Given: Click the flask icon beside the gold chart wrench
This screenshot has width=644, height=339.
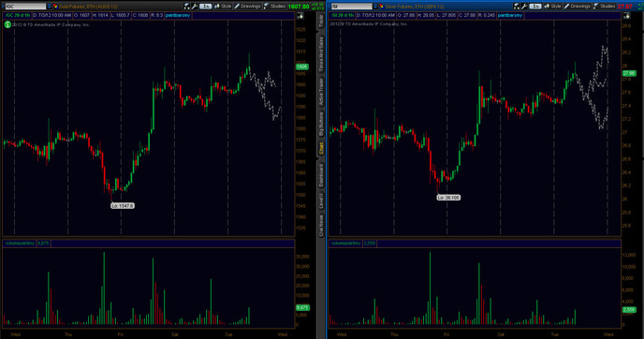Looking at the screenshot, I should [x=187, y=7].
